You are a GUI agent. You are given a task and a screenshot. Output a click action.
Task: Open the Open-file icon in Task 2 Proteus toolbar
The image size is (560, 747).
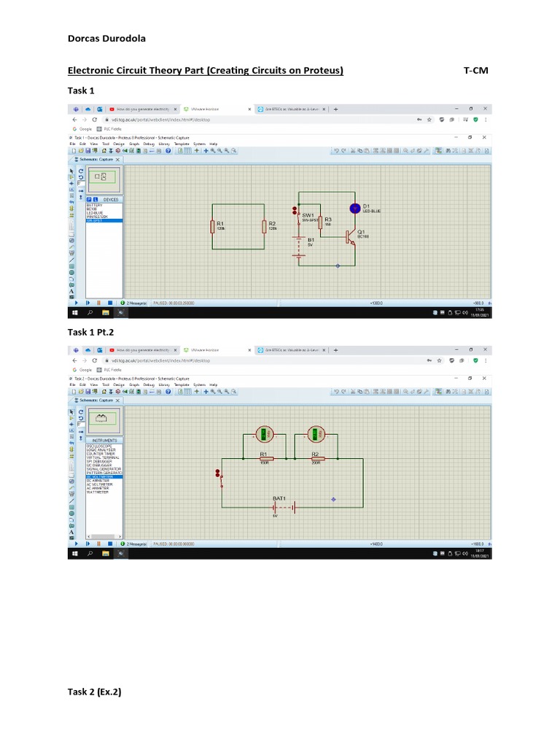pos(81,392)
